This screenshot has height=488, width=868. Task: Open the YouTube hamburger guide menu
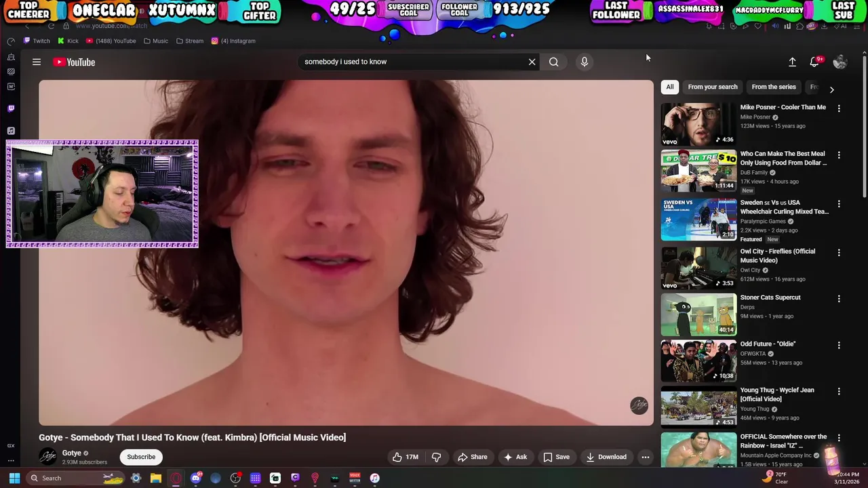37,62
